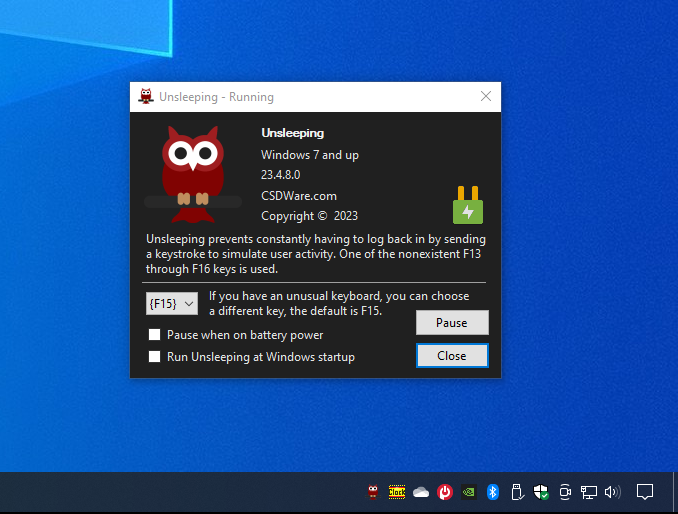The image size is (678, 514).
Task: Click the version number 23.4.8.0
Action: tap(281, 175)
